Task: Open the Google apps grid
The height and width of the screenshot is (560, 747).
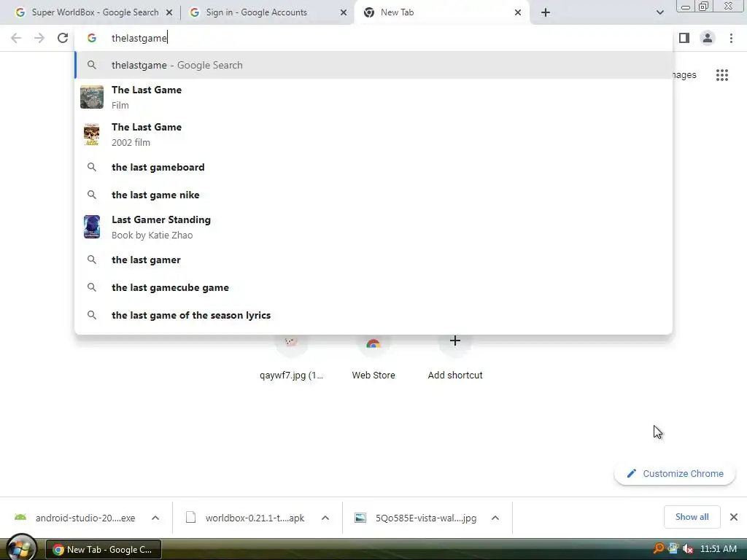Action: [722, 75]
